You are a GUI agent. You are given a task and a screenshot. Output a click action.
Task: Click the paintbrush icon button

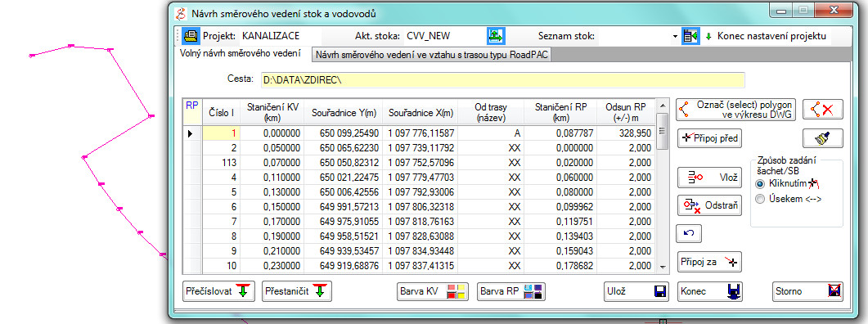click(x=823, y=138)
